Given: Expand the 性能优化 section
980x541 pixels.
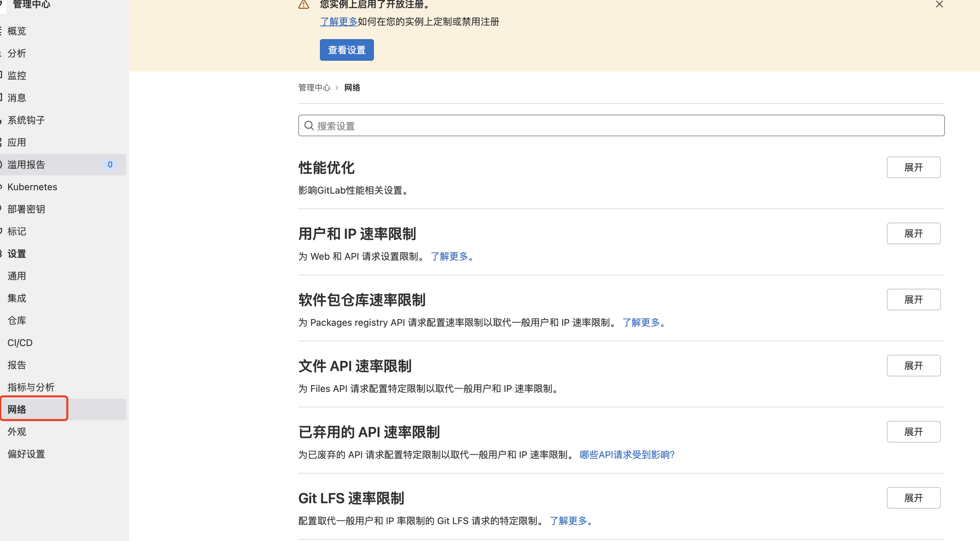Looking at the screenshot, I should click(x=913, y=167).
